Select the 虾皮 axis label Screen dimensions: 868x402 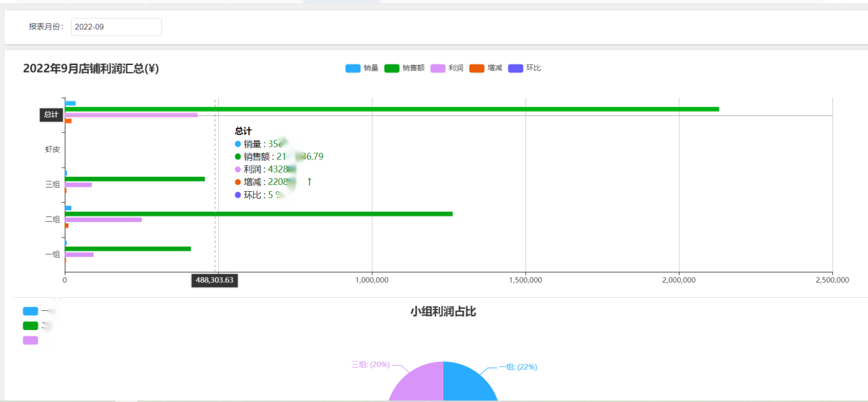(x=52, y=149)
